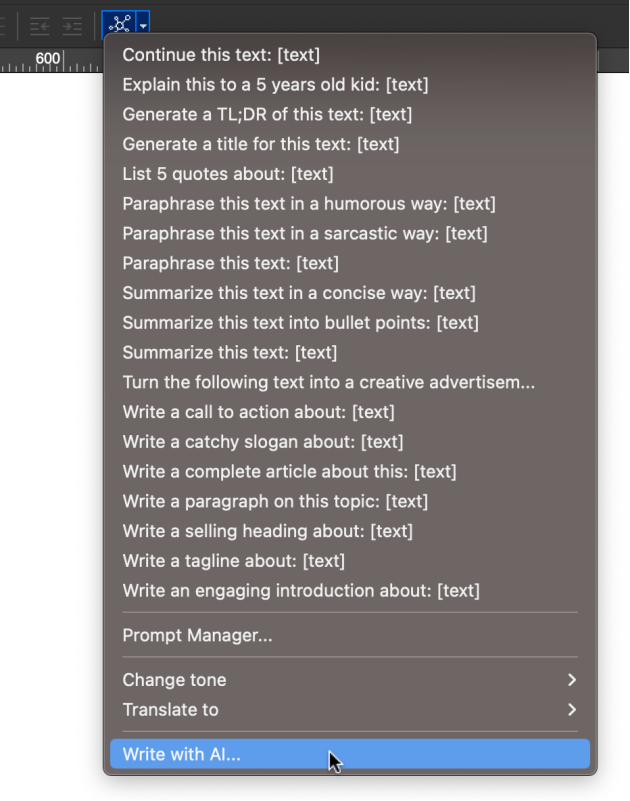Select 'Summarize this text into bullet points'
The height and width of the screenshot is (801, 630).
click(x=300, y=323)
